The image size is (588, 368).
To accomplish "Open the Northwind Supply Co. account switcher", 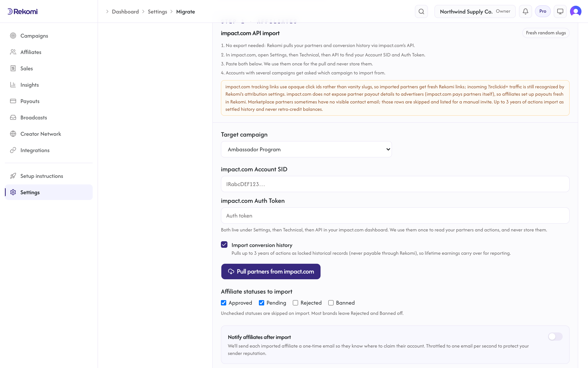I will [x=475, y=11].
